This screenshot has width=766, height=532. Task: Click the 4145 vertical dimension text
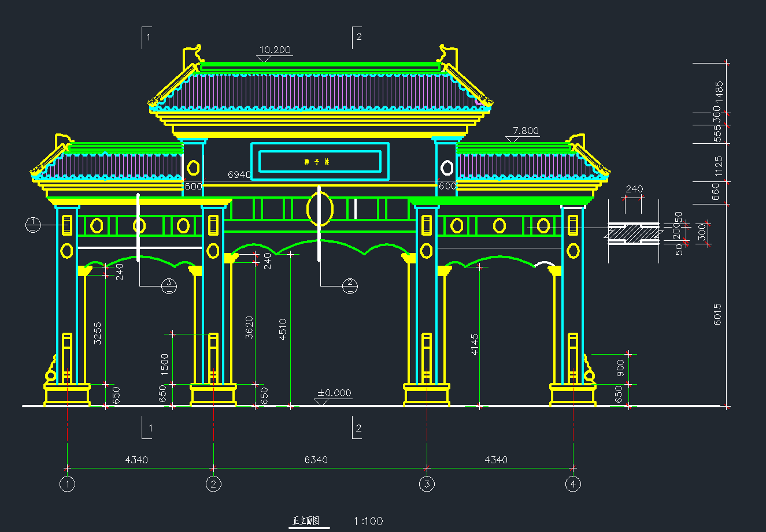pyautogui.click(x=475, y=344)
